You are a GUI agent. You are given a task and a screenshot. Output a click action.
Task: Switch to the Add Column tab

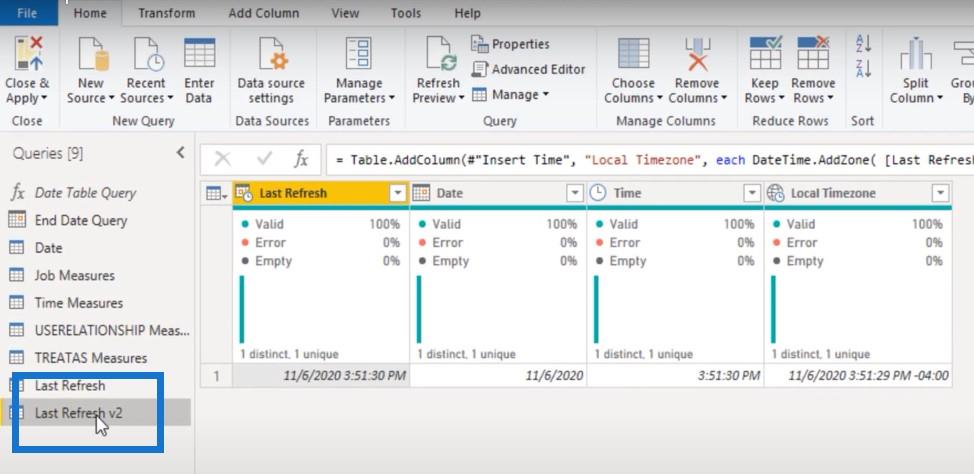263,13
